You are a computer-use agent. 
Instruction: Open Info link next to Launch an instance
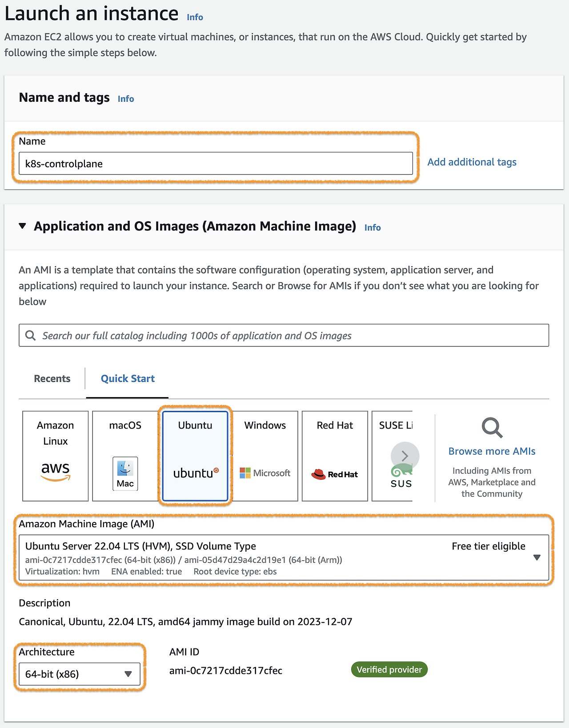coord(195,17)
